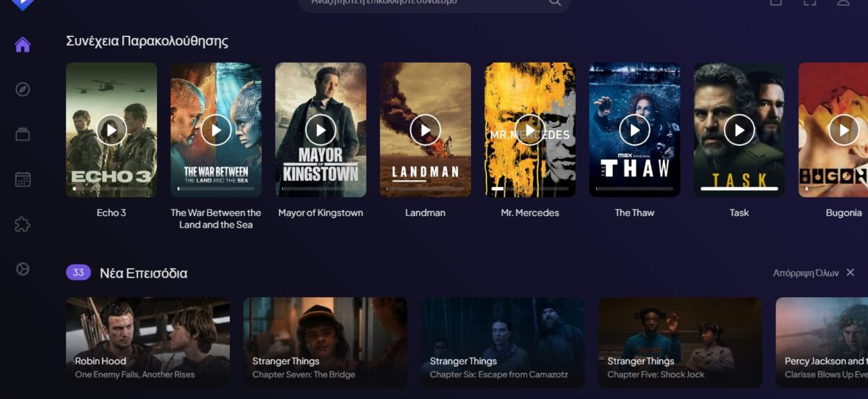The height and width of the screenshot is (399, 868).
Task: Click the Συνέχεια Παρακολούθησης heading
Action: coord(147,40)
